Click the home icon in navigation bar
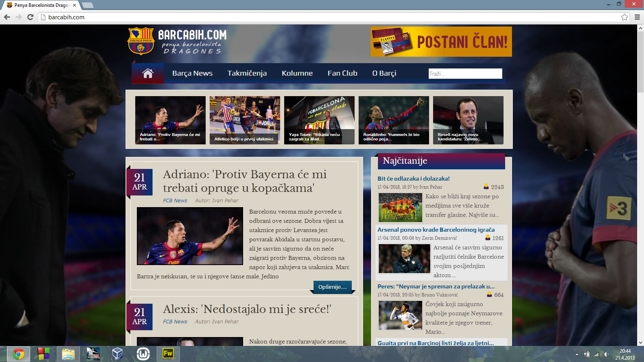The width and height of the screenshot is (644, 362). (148, 73)
